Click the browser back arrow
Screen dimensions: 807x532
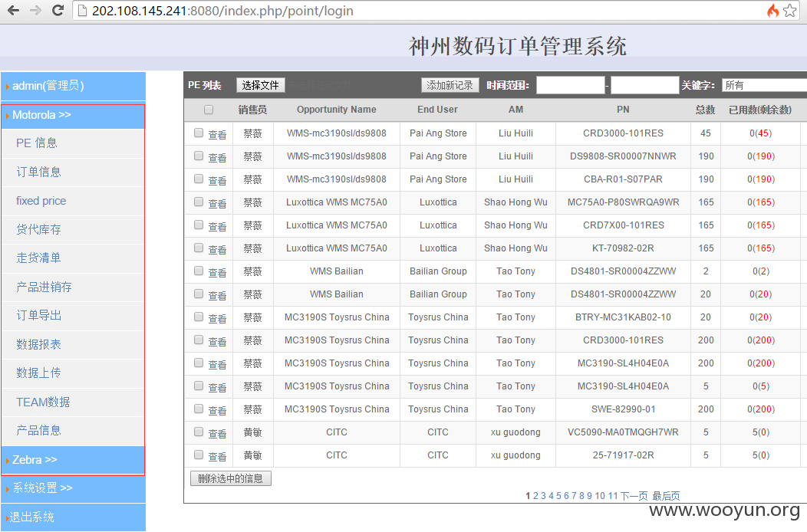tap(13, 10)
